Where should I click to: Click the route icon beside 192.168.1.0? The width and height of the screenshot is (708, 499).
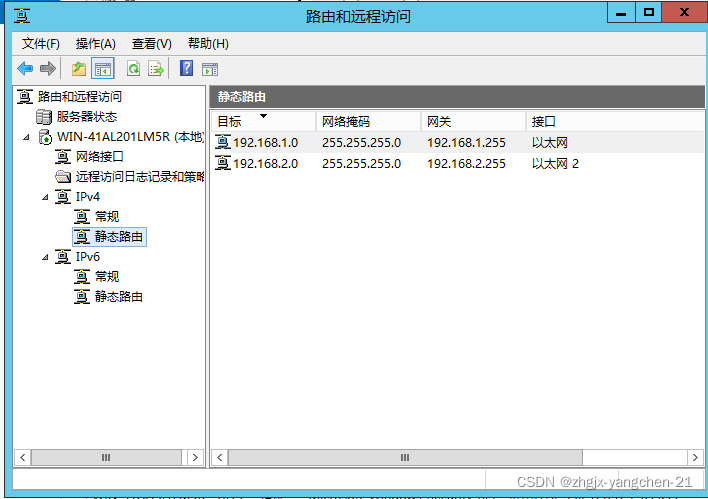click(x=223, y=142)
